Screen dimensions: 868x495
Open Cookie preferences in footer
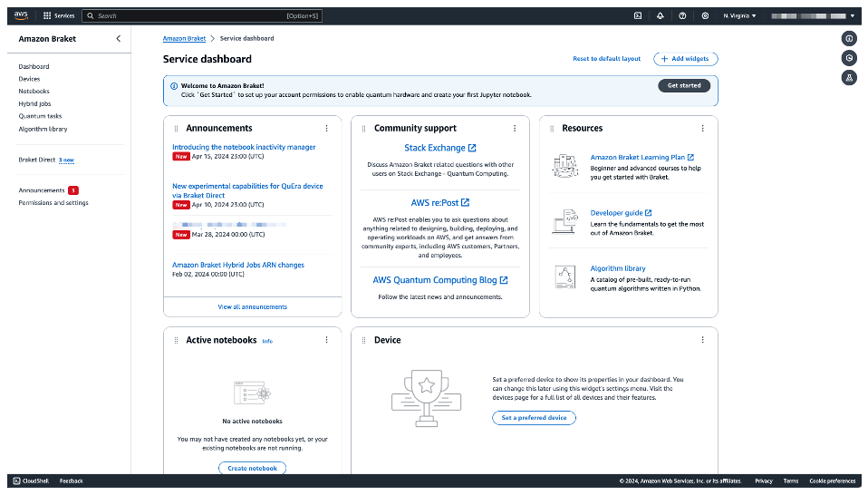(832, 480)
